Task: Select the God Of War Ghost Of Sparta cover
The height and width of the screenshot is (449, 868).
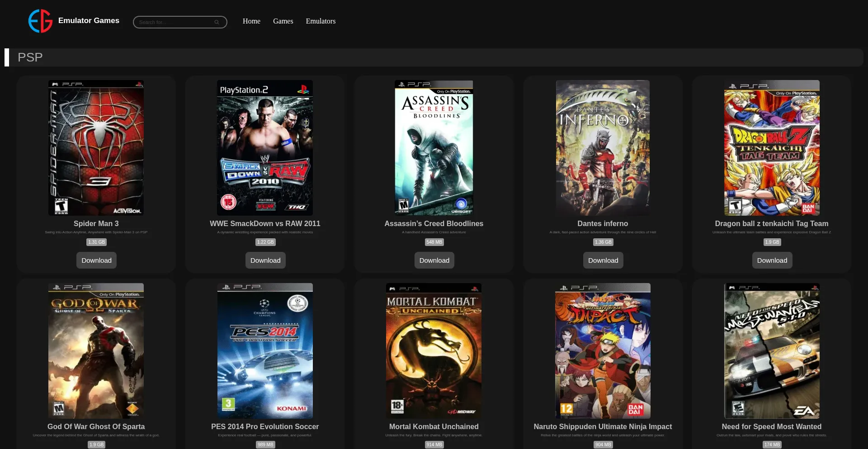Action: pyautogui.click(x=96, y=351)
